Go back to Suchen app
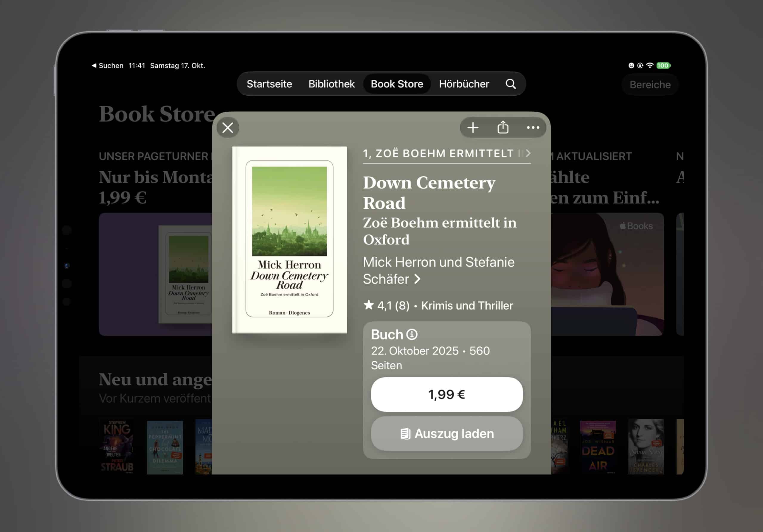Image resolution: width=763 pixels, height=532 pixels. (x=107, y=66)
